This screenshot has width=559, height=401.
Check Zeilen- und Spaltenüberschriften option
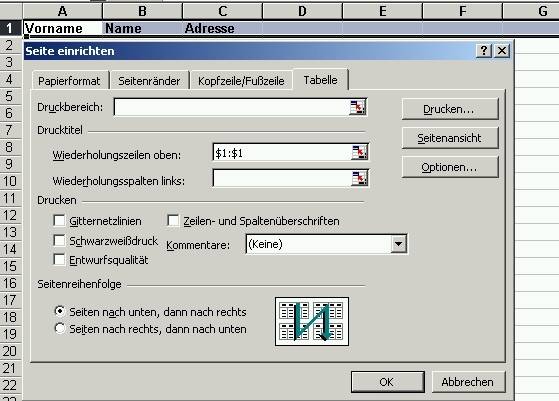pos(173,221)
